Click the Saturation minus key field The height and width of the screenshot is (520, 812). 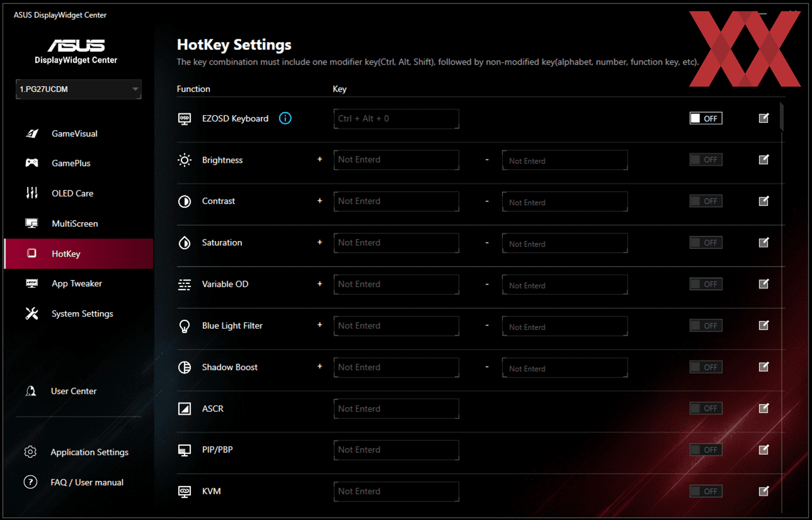click(565, 243)
